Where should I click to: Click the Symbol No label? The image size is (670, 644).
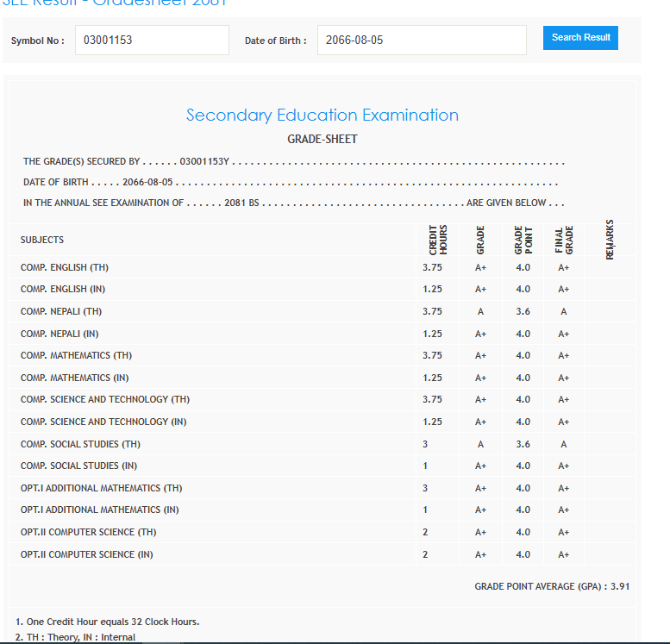[37, 41]
